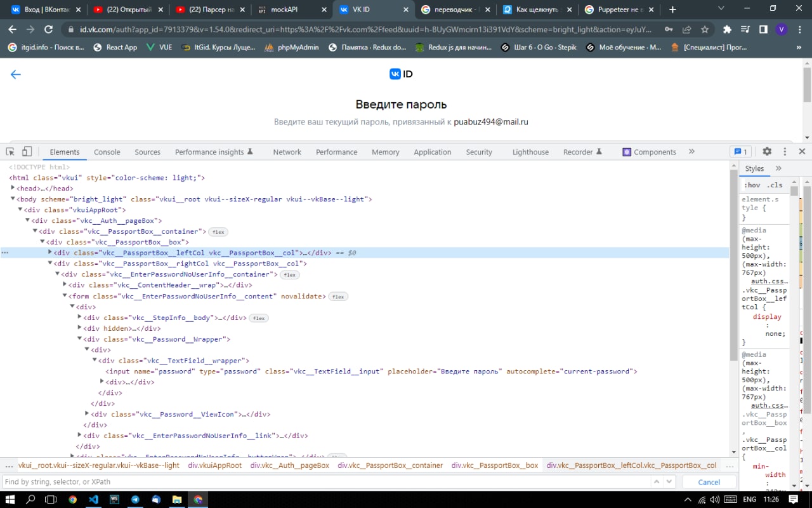Click flex badge on vkc__StepInfo__body

259,318
